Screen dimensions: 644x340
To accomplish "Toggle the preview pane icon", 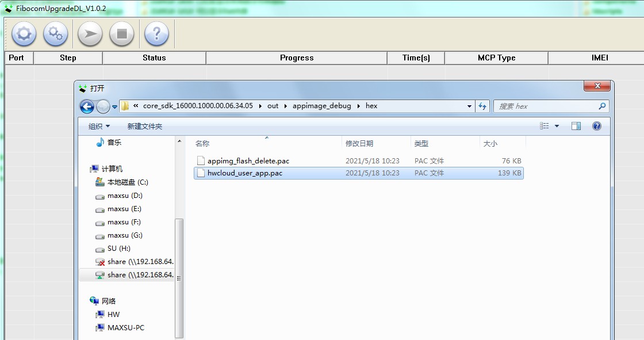I will (576, 126).
